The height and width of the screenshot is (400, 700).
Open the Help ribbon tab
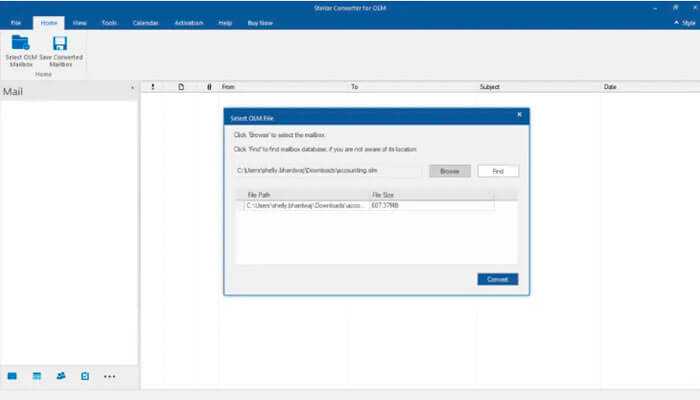[x=225, y=23]
